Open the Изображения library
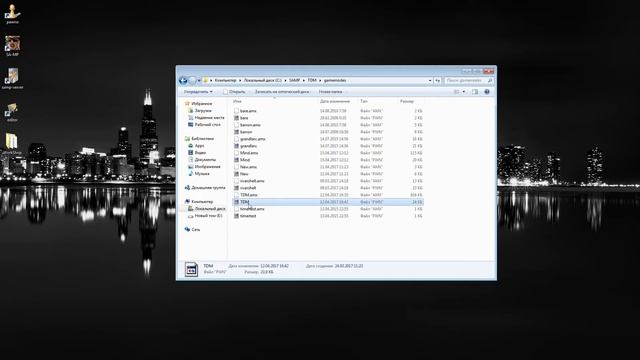This screenshot has height=360, width=640. click(x=207, y=167)
